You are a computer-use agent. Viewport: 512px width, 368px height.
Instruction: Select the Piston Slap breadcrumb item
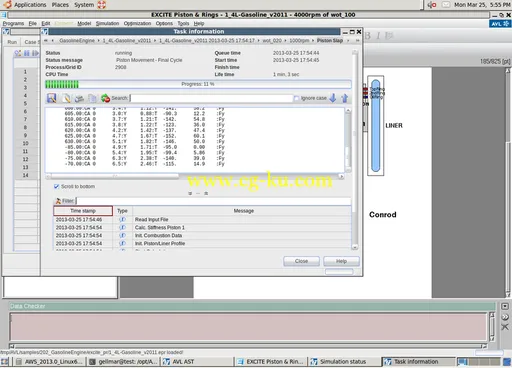pos(330,40)
